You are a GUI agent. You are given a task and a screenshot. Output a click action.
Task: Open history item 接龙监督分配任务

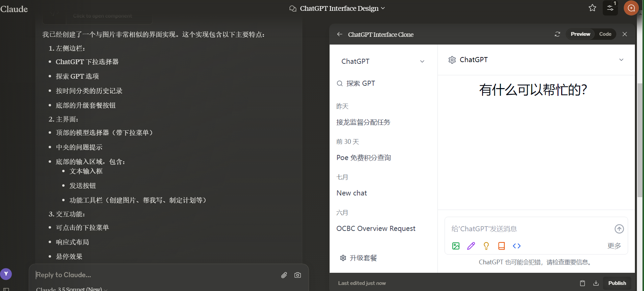point(363,122)
